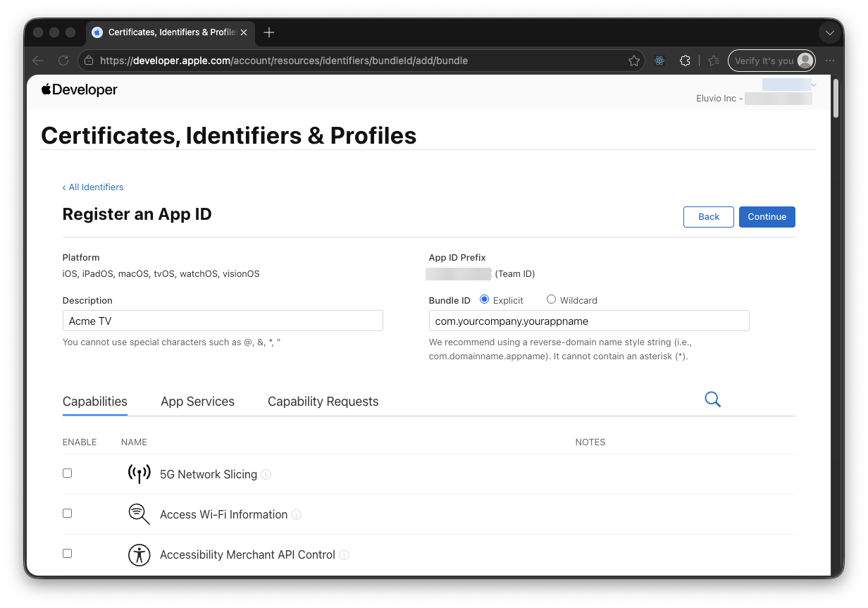This screenshot has height=608, width=868.
Task: Click the Apple Developer logo
Action: 80,89
